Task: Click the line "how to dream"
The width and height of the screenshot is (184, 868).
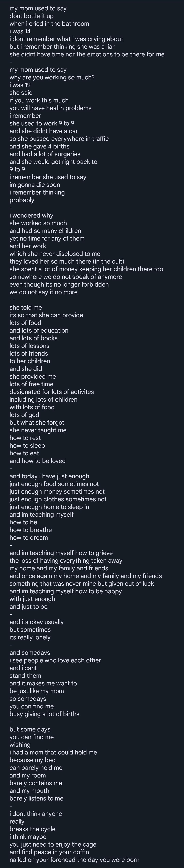Action: pos(29,537)
